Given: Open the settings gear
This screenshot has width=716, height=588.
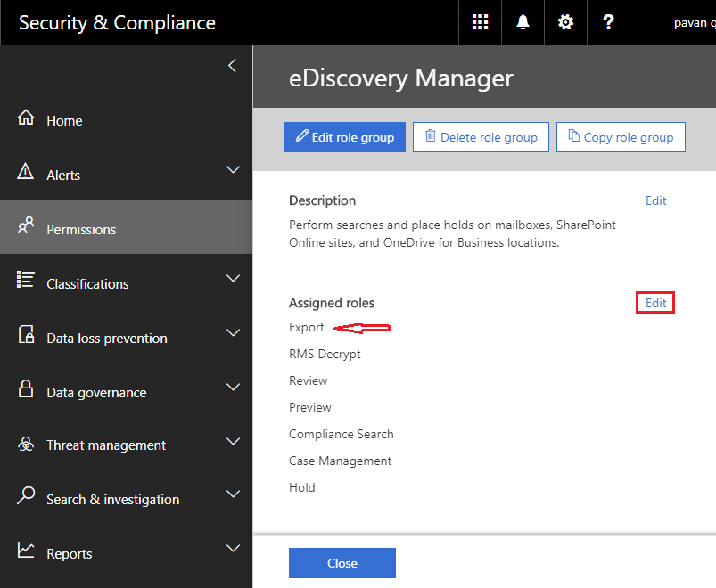Looking at the screenshot, I should (565, 22).
